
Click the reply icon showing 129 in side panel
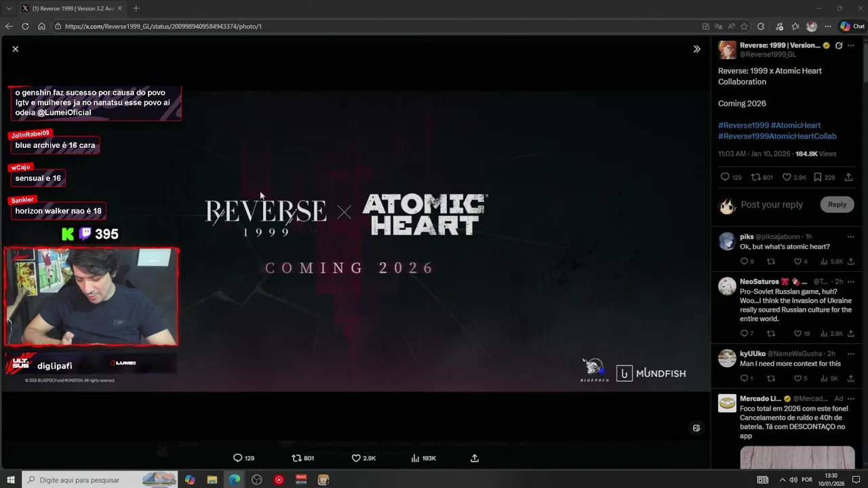(x=725, y=177)
